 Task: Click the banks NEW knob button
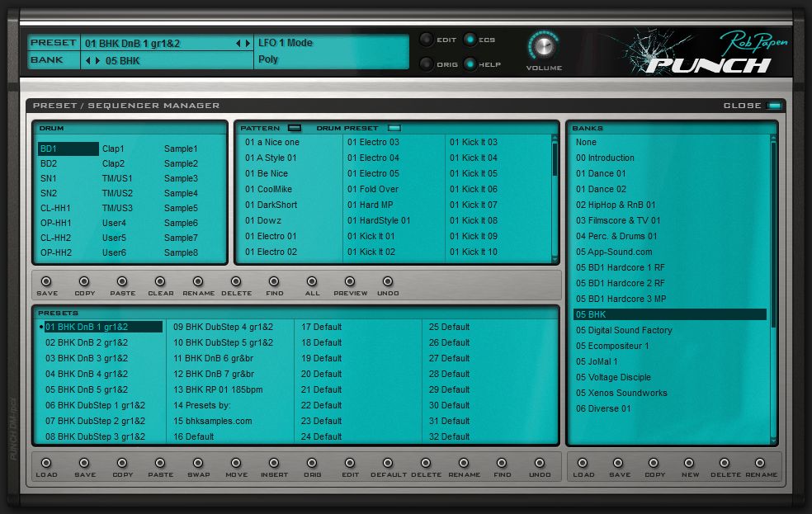click(x=689, y=463)
